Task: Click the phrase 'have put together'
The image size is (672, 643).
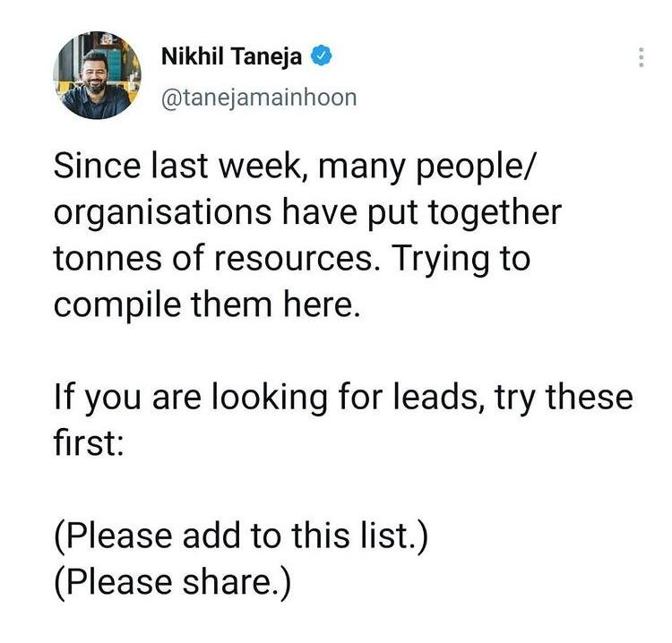Action: coord(422,213)
